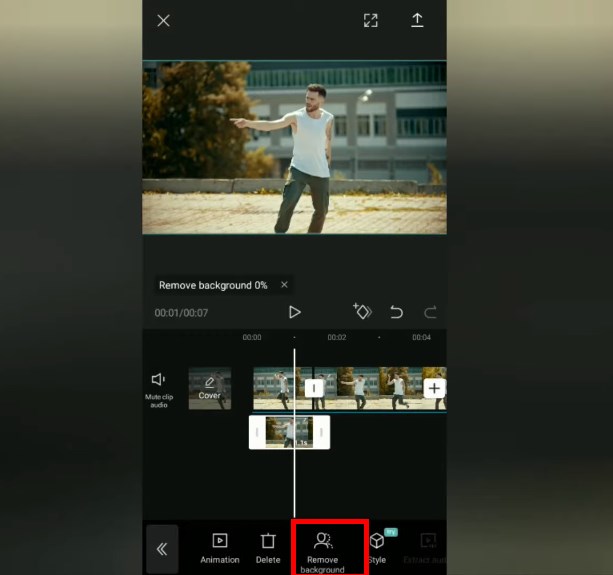Edit the Cover thumbnail
Screen dimensions: 613x575
click(x=210, y=388)
